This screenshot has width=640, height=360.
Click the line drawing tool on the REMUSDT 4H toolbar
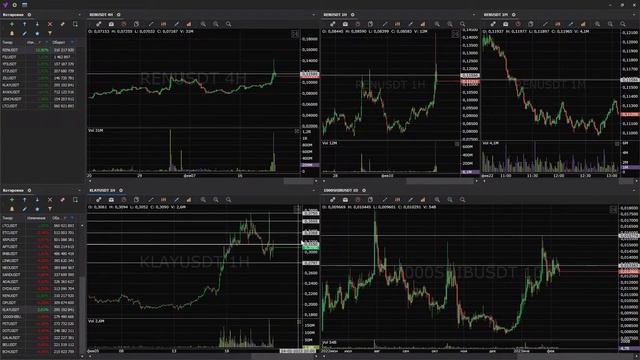151,24
